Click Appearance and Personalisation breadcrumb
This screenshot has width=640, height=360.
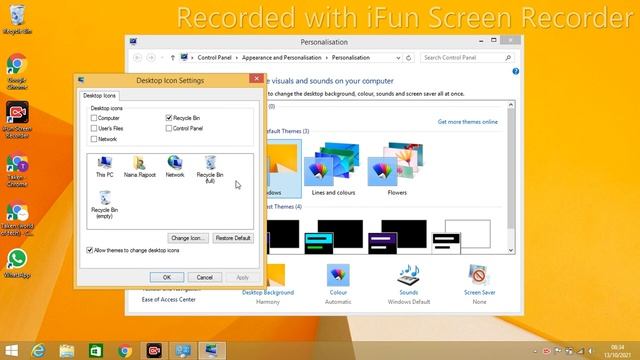click(282, 58)
